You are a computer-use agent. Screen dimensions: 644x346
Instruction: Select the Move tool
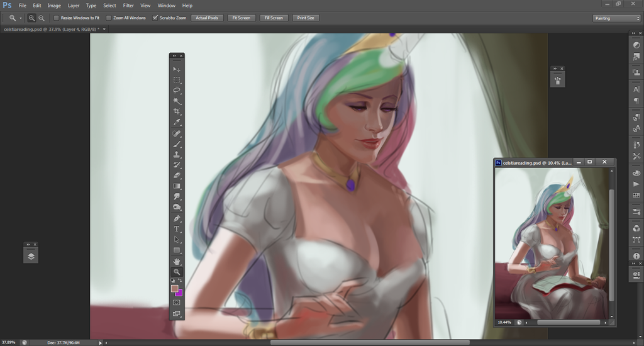[177, 69]
